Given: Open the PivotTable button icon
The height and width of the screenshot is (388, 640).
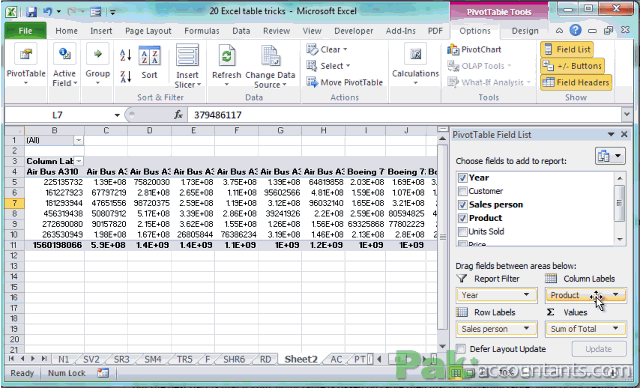Looking at the screenshot, I should pyautogui.click(x=26, y=53).
